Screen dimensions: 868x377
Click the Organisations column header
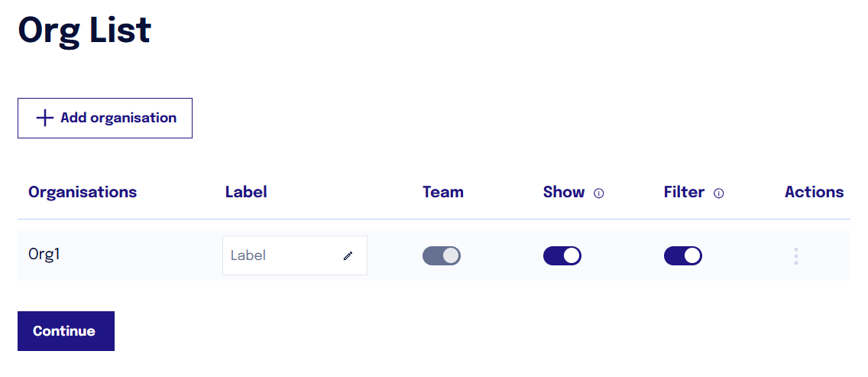point(83,192)
